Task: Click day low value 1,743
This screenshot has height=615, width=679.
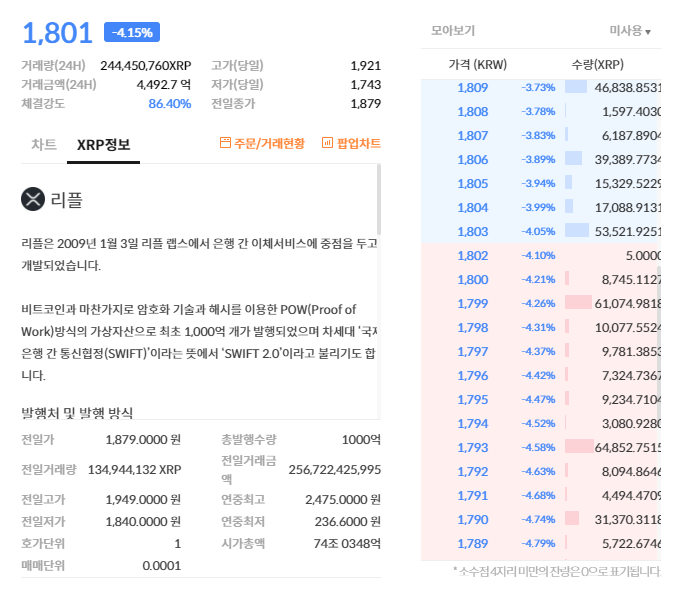Action: click(x=365, y=84)
